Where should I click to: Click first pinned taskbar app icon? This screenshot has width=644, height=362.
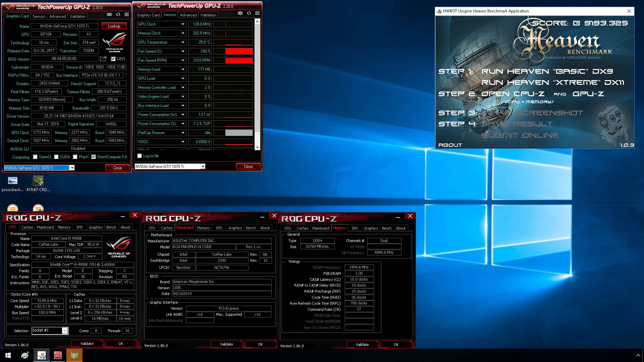[x=25, y=355]
